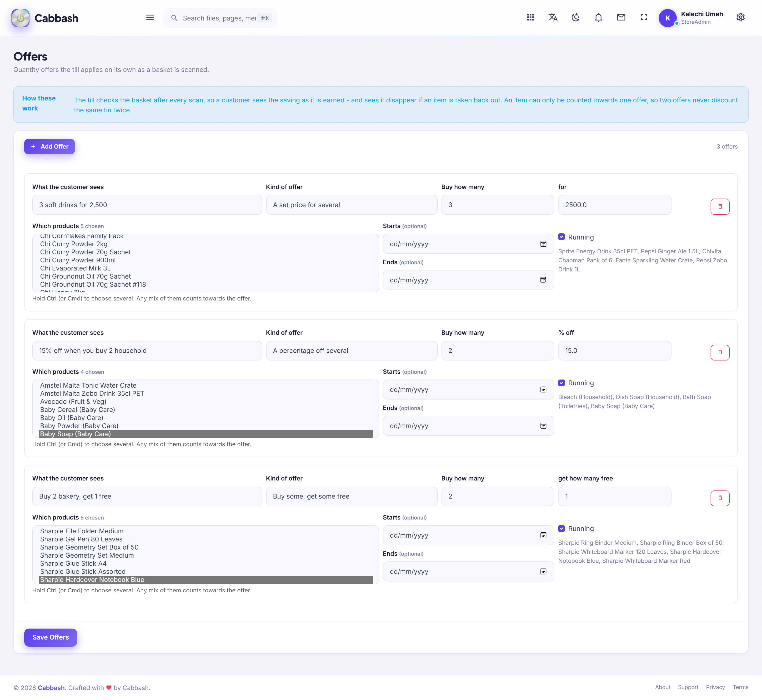Open Kind of offer 'A percentage off several'
The height and width of the screenshot is (700, 762).
352,351
